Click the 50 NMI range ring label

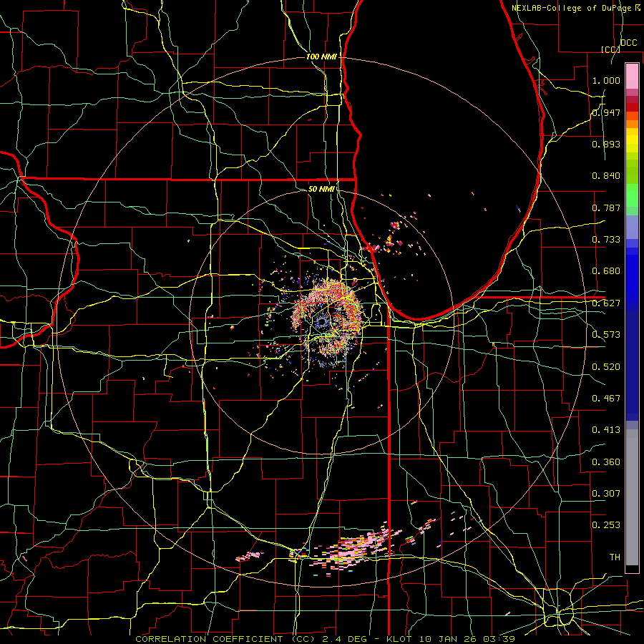point(321,189)
